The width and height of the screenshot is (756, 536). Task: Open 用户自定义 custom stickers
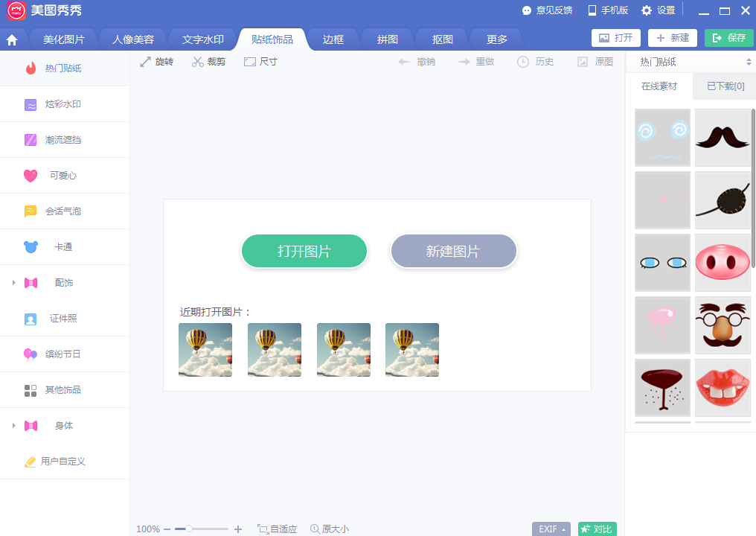[x=65, y=462]
